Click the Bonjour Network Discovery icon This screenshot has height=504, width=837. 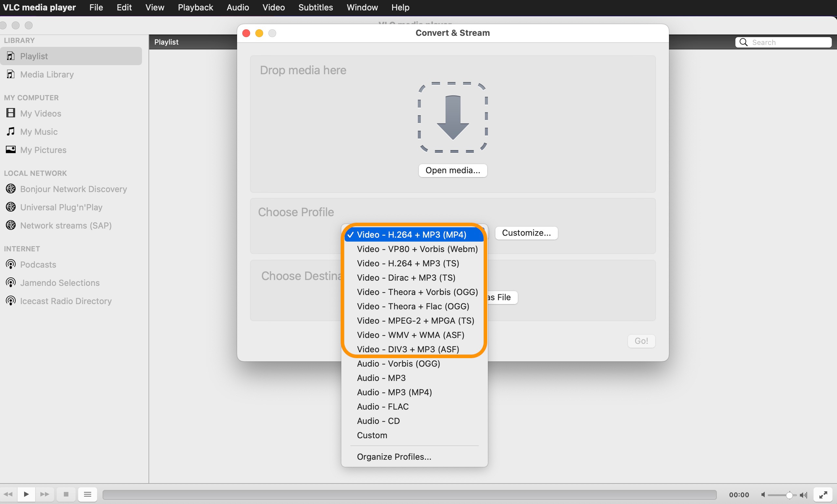point(11,188)
